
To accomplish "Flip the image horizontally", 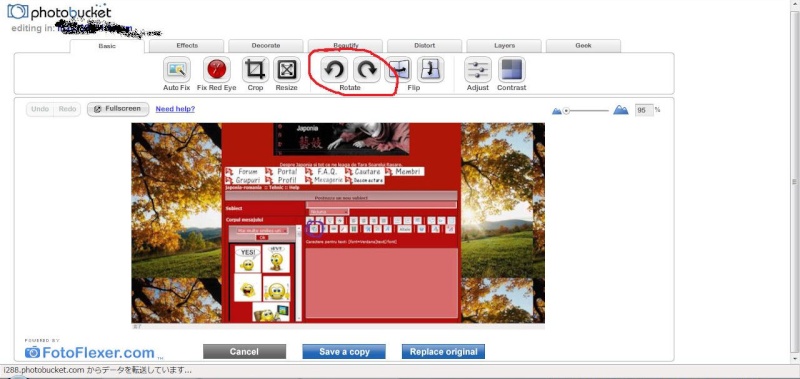I will pos(398,69).
